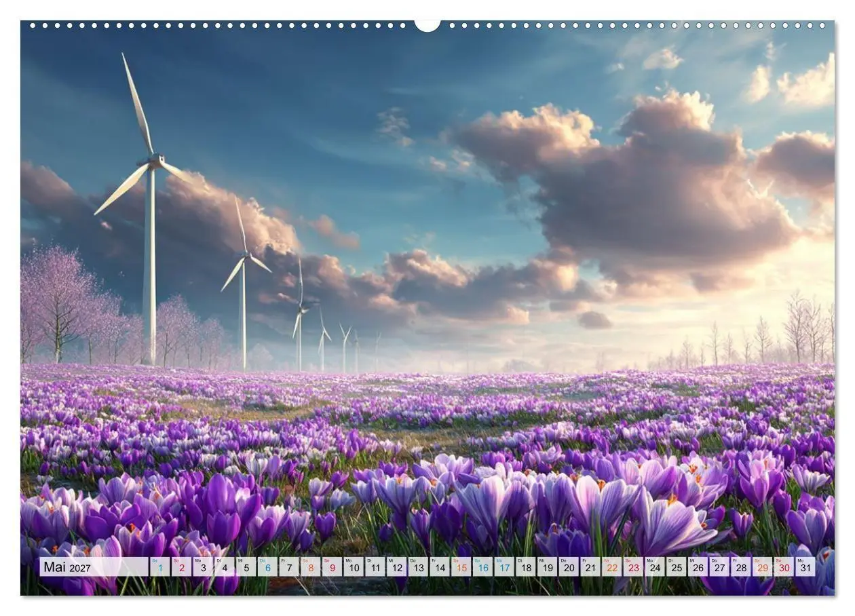855x616 pixels.
Task: Select day 9 in the calendar strip
Action: pos(332,566)
